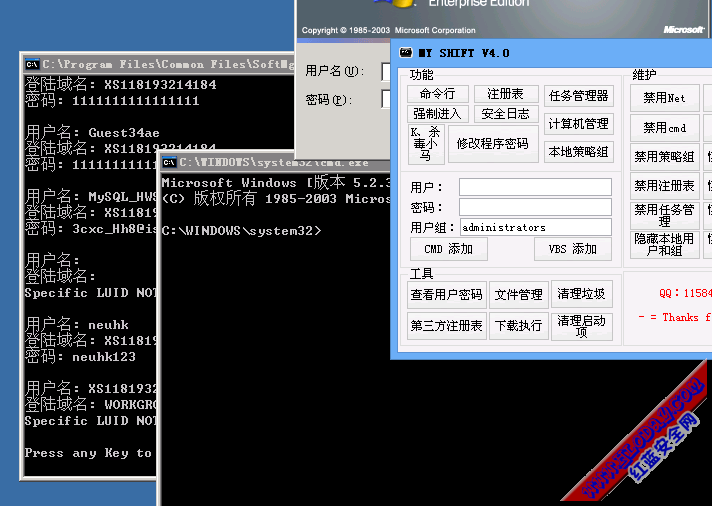
Task: Click the red Thanks text
Action: pyautogui.click(x=675, y=317)
